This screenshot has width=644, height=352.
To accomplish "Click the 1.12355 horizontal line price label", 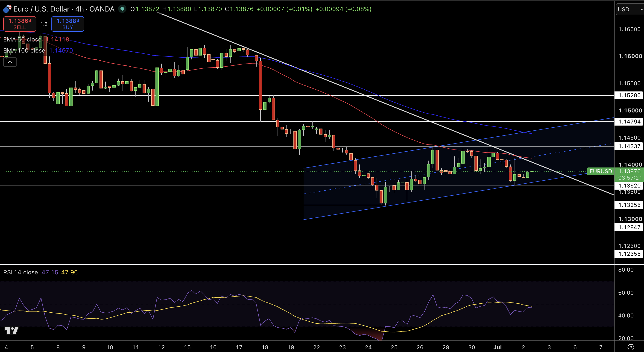I will click(629, 254).
